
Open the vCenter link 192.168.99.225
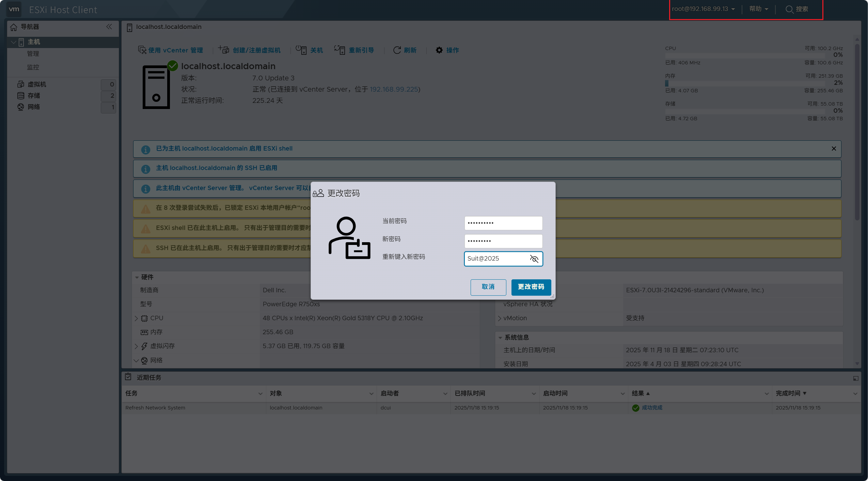394,89
